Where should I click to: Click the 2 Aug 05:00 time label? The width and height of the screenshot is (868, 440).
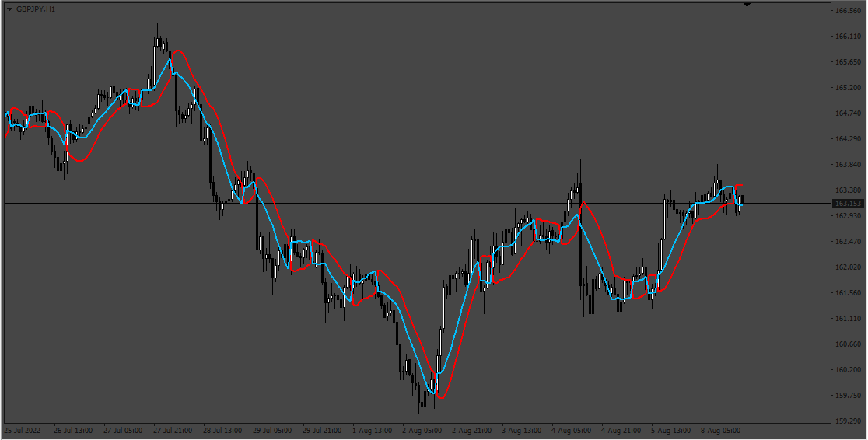422,431
